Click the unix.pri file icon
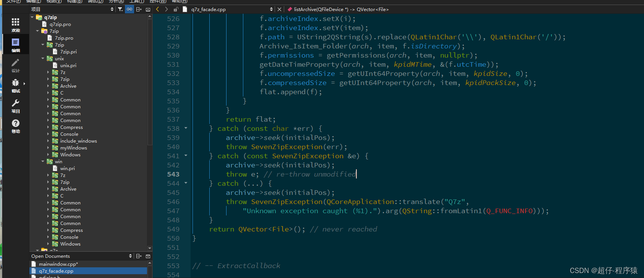The image size is (644, 278). [x=55, y=65]
